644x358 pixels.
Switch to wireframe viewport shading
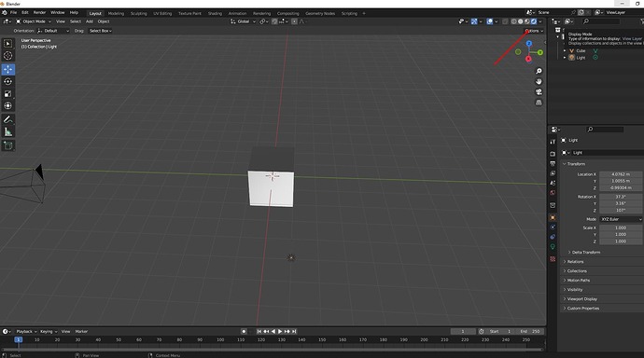(x=514, y=21)
